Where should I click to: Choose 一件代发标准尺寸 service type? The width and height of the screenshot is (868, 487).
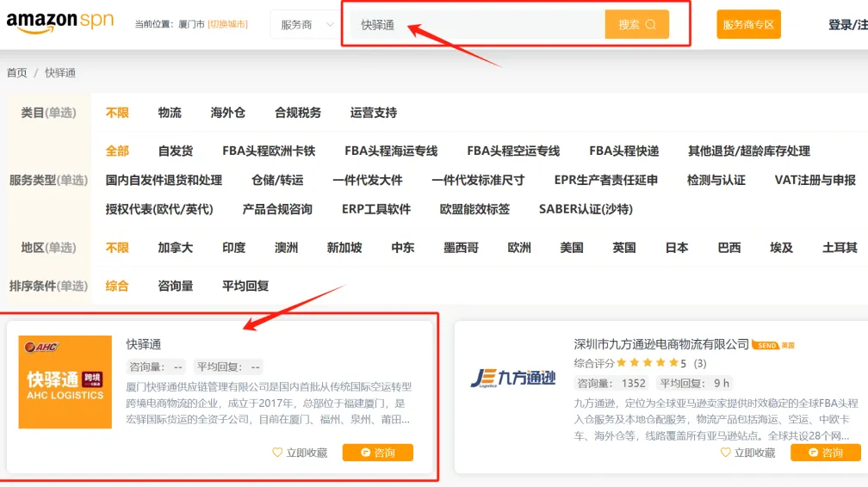478,181
